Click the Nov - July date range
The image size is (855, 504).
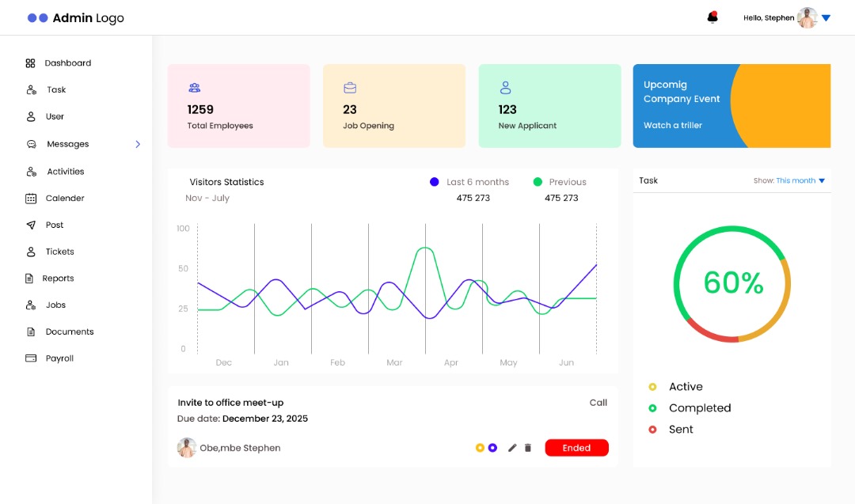pos(207,198)
